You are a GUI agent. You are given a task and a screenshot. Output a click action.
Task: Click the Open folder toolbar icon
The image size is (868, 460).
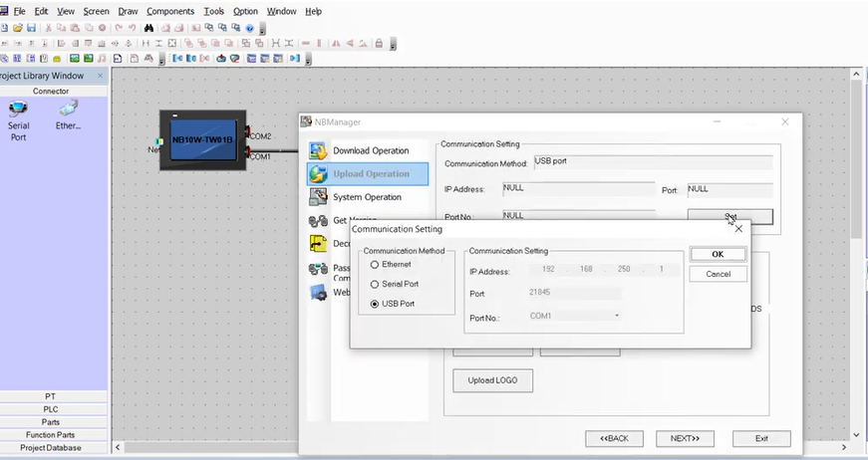click(x=18, y=28)
